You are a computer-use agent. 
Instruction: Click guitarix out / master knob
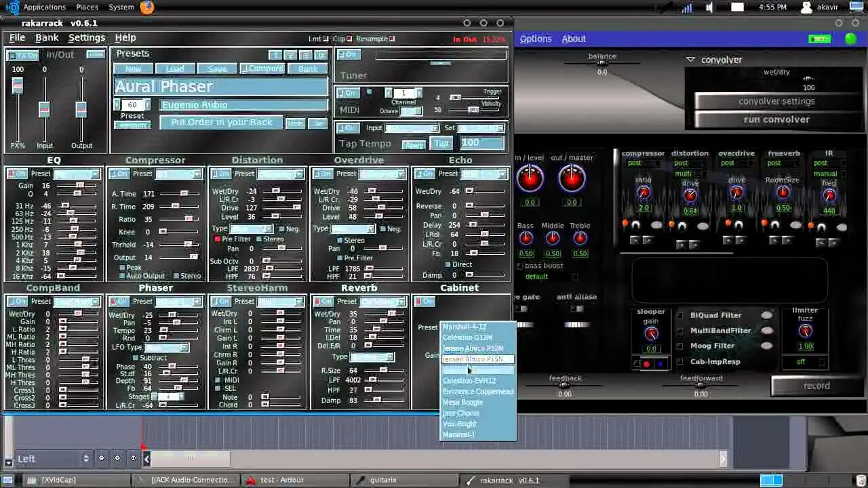[x=572, y=179]
